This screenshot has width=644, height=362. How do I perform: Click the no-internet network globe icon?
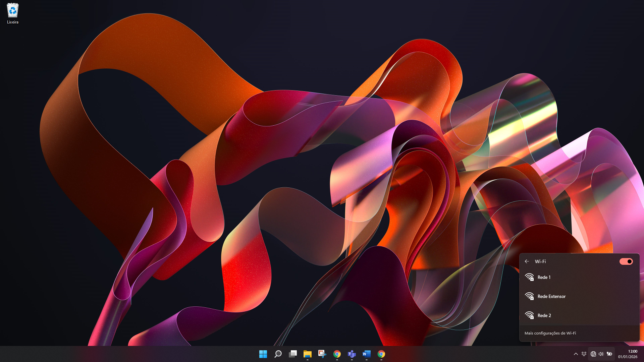[593, 354]
